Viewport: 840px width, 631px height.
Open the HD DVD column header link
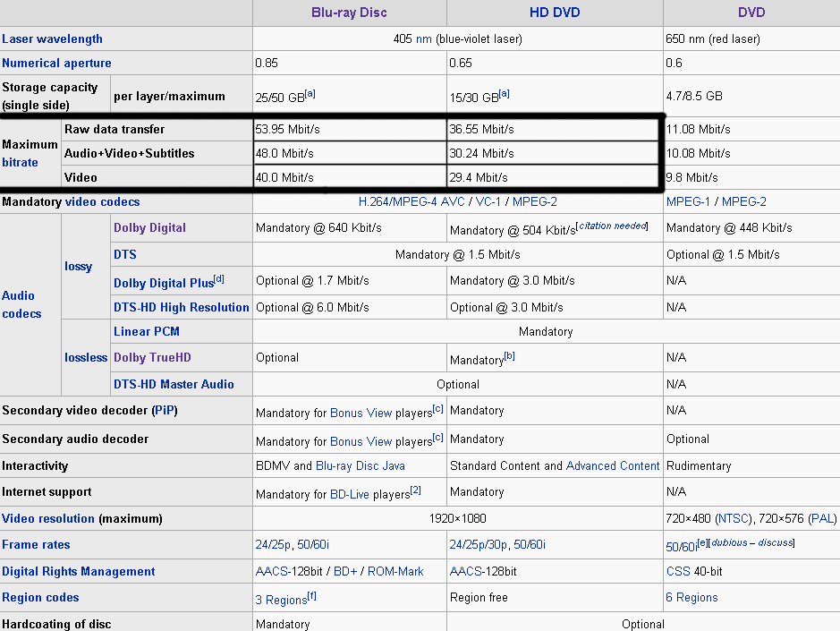(x=555, y=13)
